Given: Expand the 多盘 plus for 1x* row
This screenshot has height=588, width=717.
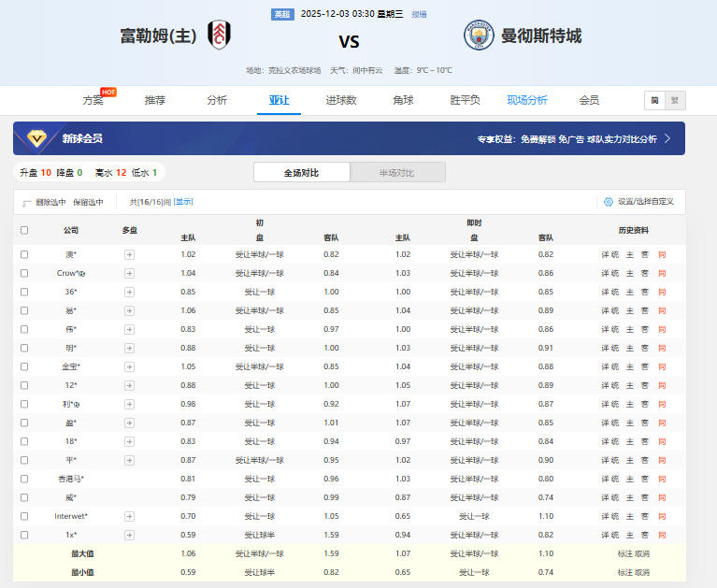Looking at the screenshot, I should pyautogui.click(x=129, y=535).
